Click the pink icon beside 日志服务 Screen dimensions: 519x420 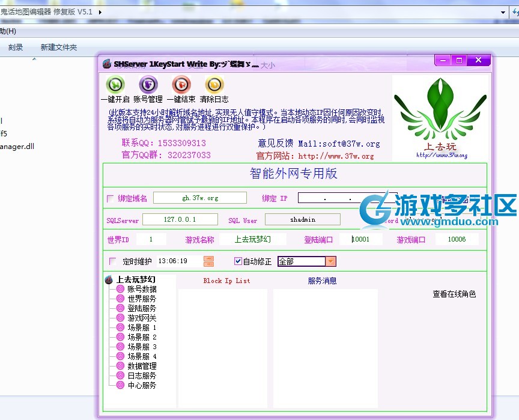120,376
